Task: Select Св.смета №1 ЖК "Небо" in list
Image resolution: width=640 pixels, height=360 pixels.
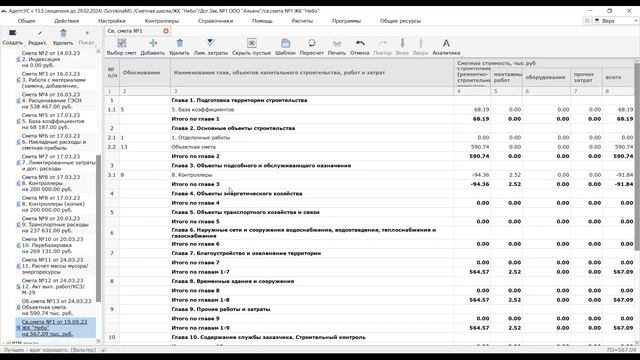Action: point(56,328)
